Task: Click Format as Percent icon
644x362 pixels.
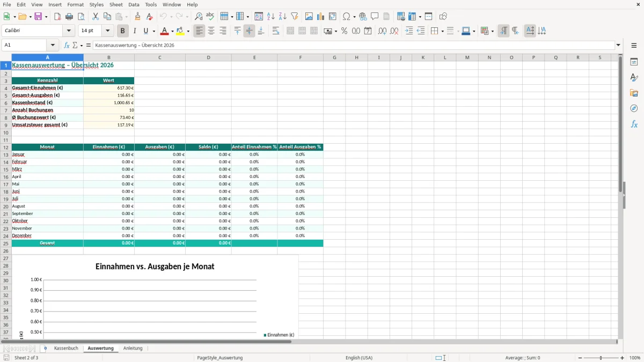Action: 345,31
